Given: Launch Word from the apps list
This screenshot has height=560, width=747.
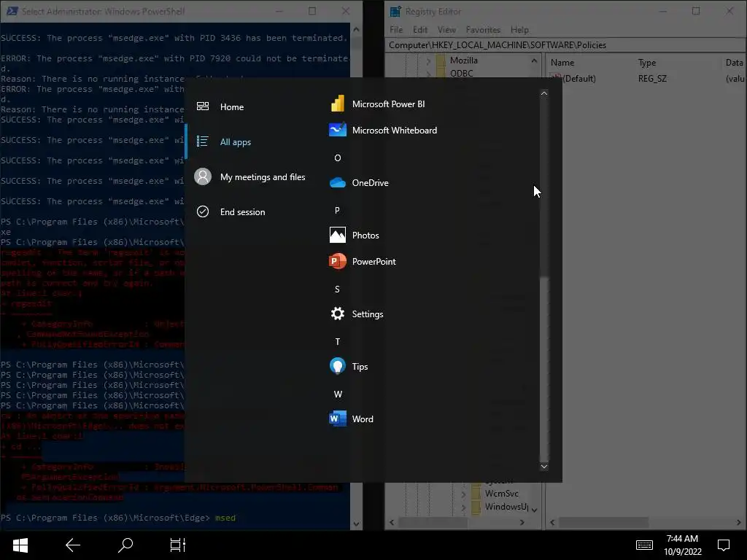Looking at the screenshot, I should click(x=351, y=419).
